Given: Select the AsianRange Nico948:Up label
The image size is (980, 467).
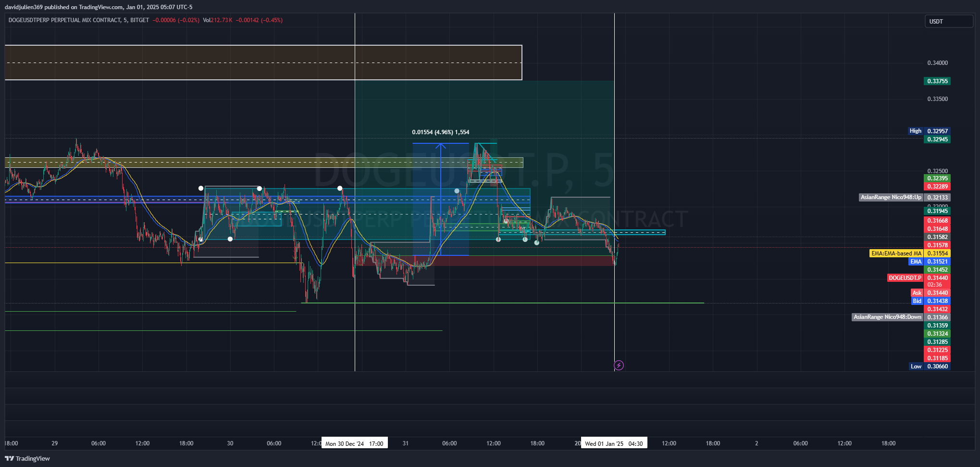Looking at the screenshot, I should pos(891,197).
